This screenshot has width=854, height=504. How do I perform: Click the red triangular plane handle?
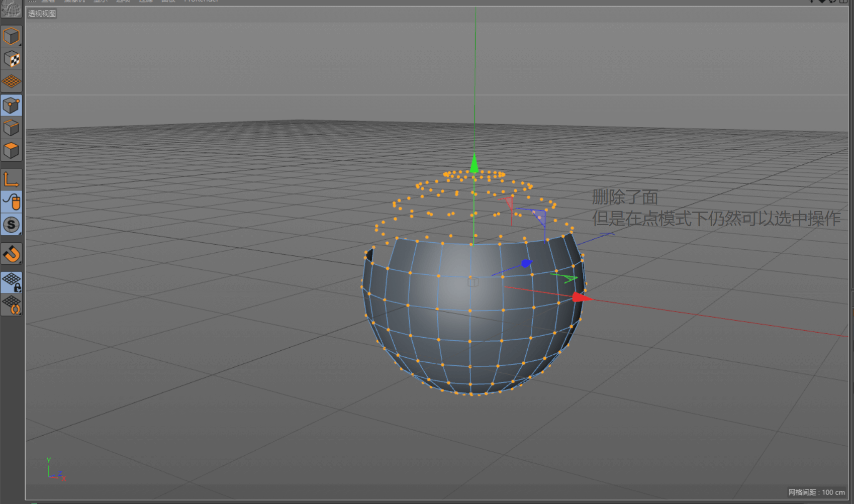(509, 203)
